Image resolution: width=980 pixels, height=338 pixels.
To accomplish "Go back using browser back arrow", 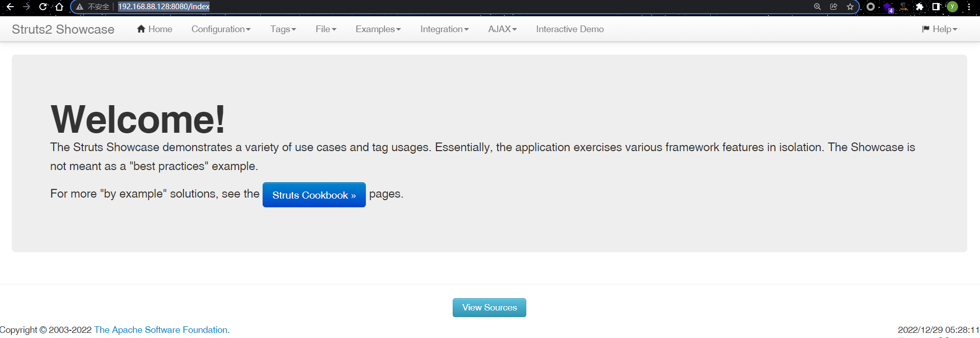I will point(10,7).
